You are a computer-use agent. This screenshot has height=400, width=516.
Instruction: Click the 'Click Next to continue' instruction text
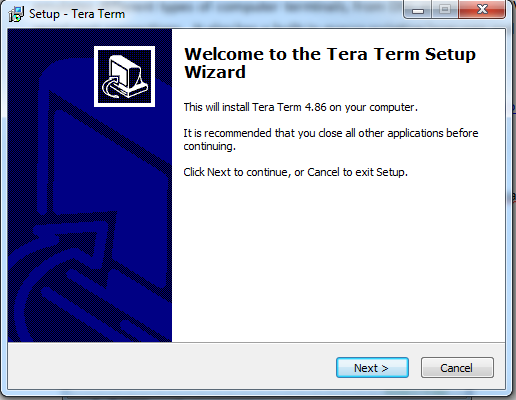click(295, 172)
